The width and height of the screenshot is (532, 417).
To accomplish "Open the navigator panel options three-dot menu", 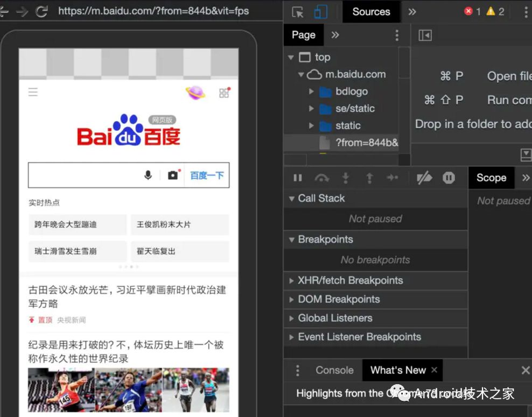I will point(397,35).
